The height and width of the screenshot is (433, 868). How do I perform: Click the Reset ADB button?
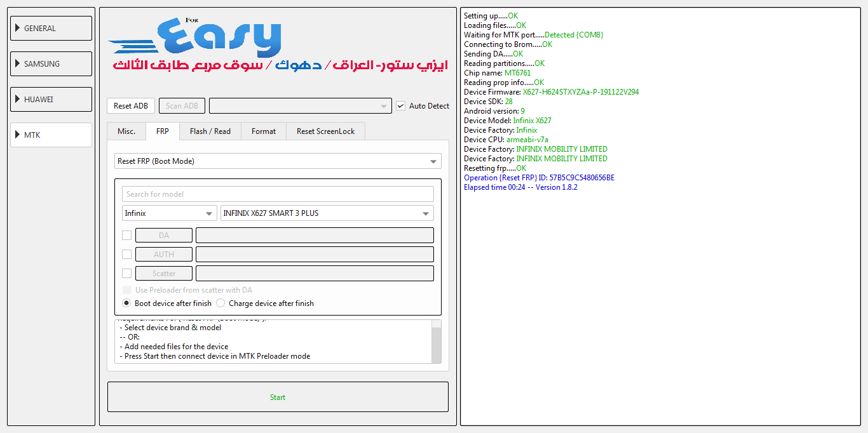point(131,106)
